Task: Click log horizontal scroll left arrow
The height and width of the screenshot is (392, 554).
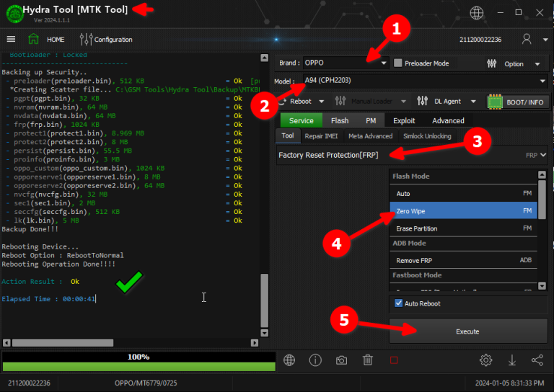Action: coord(6,342)
